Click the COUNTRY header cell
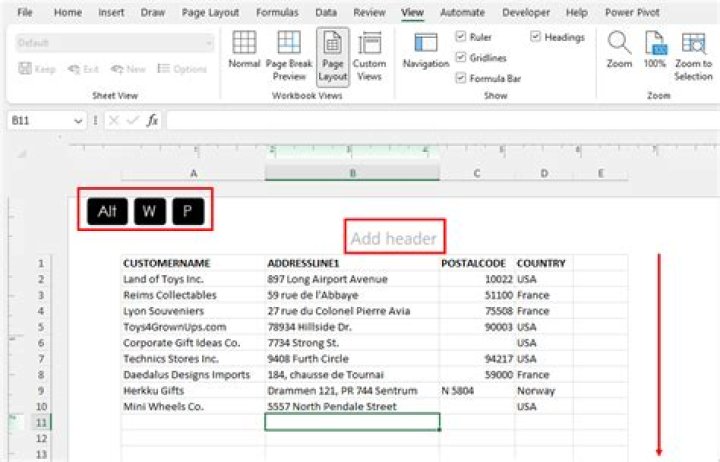The height and width of the screenshot is (462, 720). click(x=544, y=263)
